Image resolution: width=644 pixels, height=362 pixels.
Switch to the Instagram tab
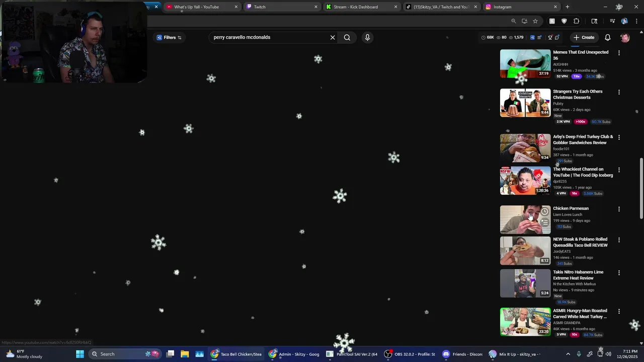(x=521, y=7)
